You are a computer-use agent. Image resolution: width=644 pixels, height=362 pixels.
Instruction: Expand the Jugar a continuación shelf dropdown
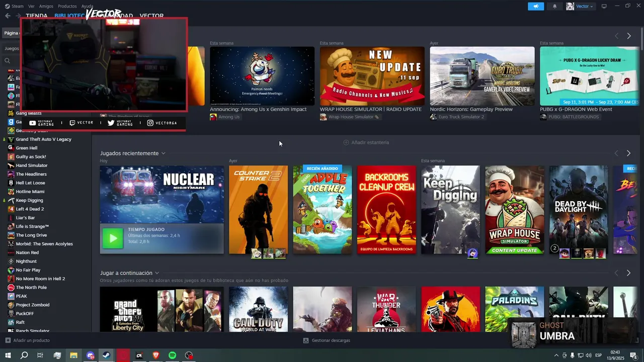tap(157, 273)
